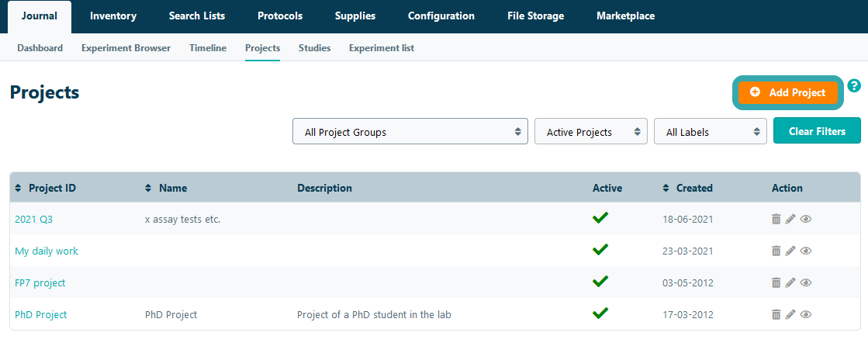Edit the FP7 project using pencil icon
This screenshot has height=343, width=868.
pyautogui.click(x=790, y=283)
